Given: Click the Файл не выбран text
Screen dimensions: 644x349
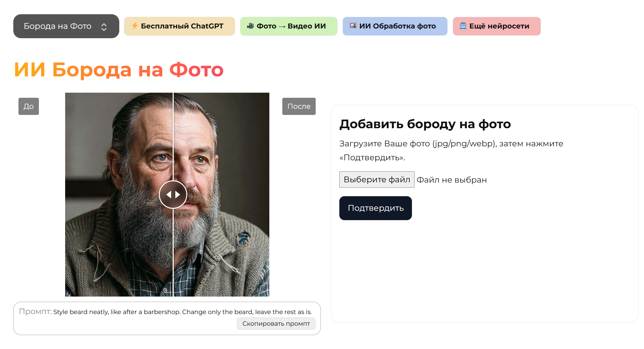Looking at the screenshot, I should (x=451, y=180).
